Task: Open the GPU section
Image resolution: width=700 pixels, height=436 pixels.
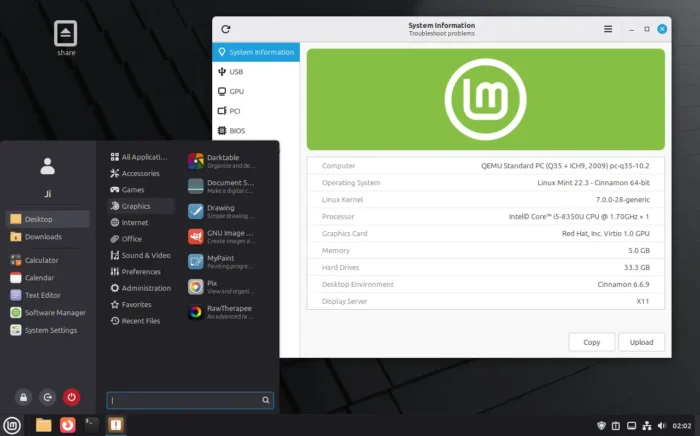Action: [x=256, y=91]
